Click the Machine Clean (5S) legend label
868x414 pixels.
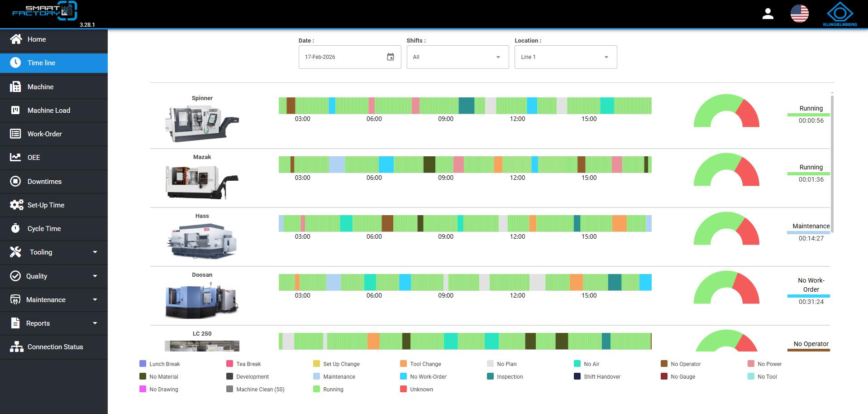pos(260,390)
